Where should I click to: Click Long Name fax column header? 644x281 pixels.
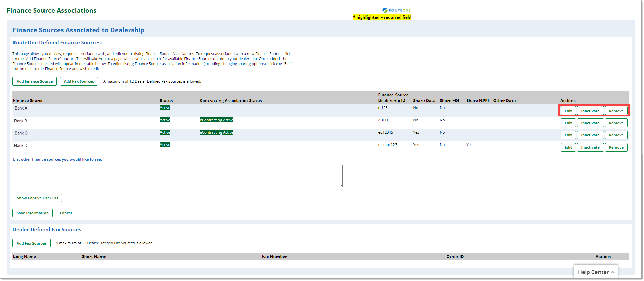point(25,257)
